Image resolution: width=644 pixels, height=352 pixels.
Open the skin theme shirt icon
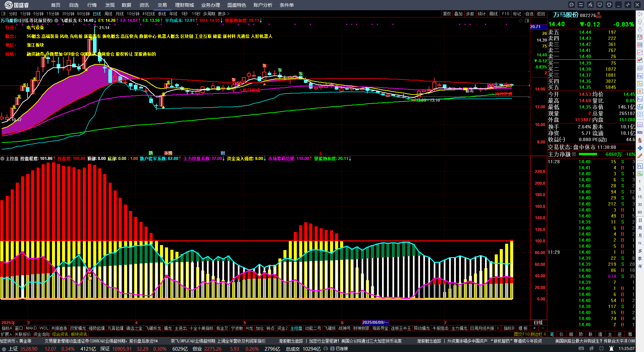click(609, 5)
